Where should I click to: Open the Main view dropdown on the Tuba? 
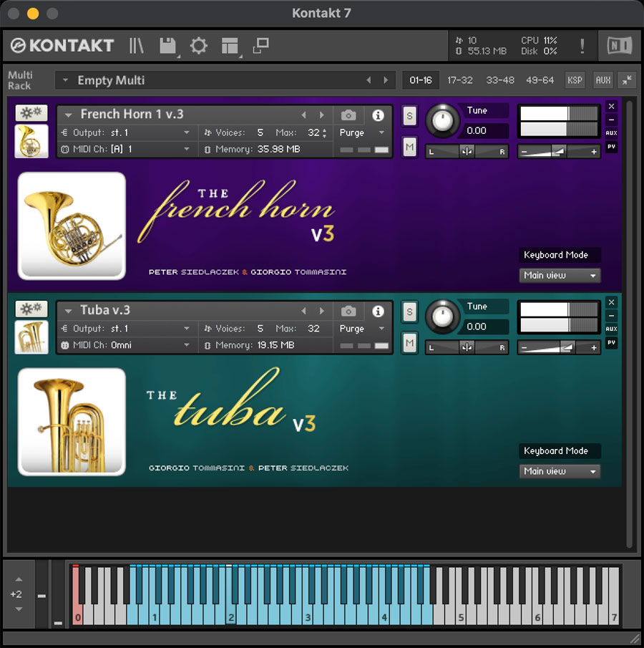(560, 471)
